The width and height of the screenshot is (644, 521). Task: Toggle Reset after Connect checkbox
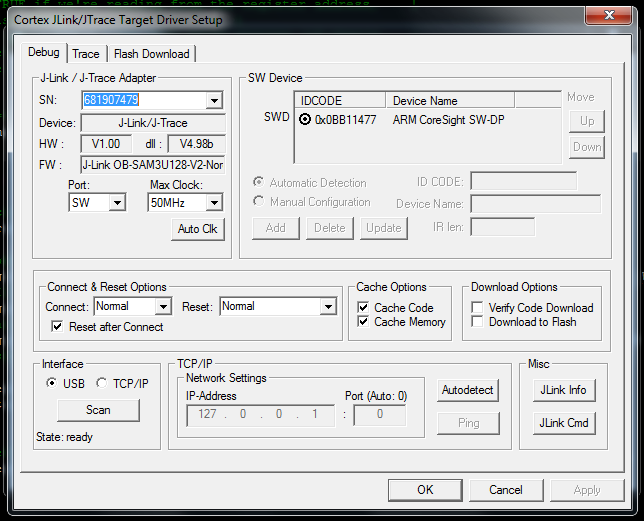point(58,327)
